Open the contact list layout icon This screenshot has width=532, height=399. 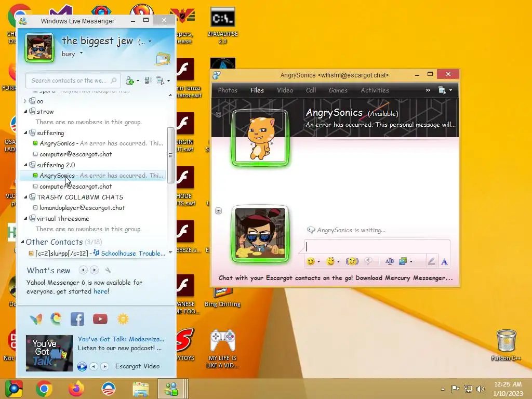click(x=148, y=81)
